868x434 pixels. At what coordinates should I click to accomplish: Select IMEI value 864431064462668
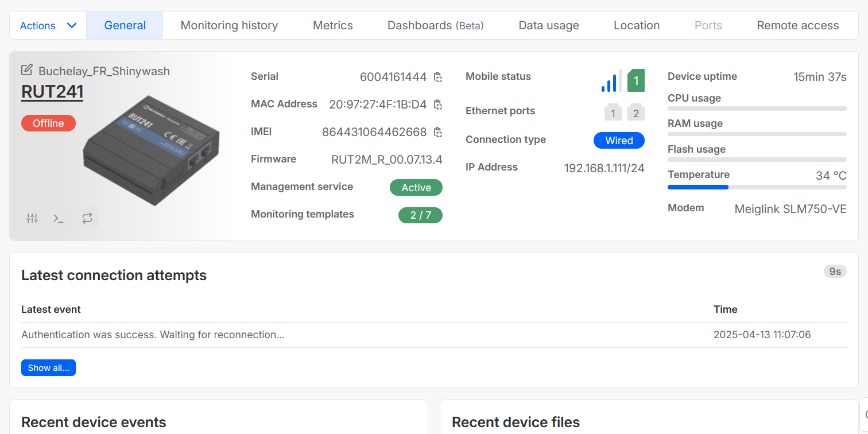pyautogui.click(x=374, y=132)
